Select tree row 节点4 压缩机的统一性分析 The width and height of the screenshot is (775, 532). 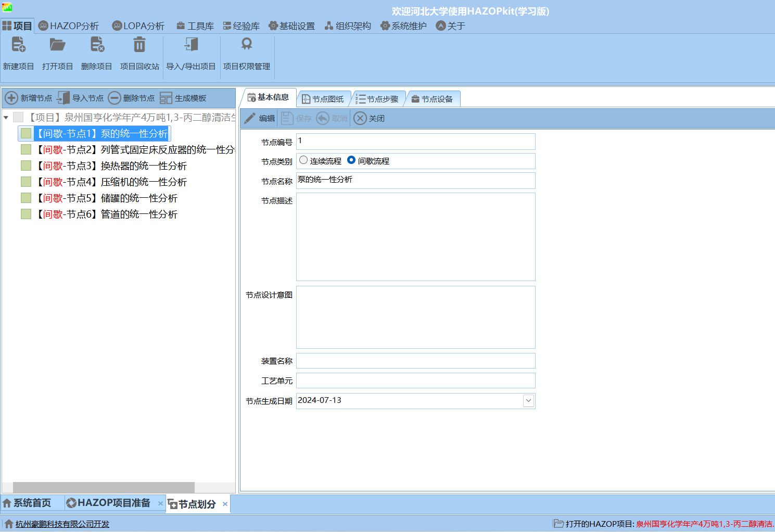click(111, 182)
